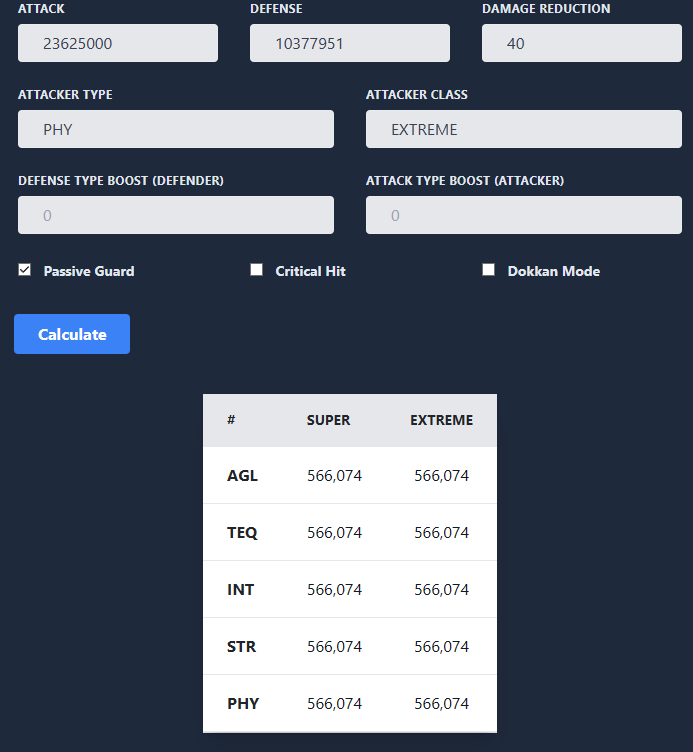Click the Attack Type Boost (Attacker) field
Viewport: 693px width, 752px height.
pos(524,215)
